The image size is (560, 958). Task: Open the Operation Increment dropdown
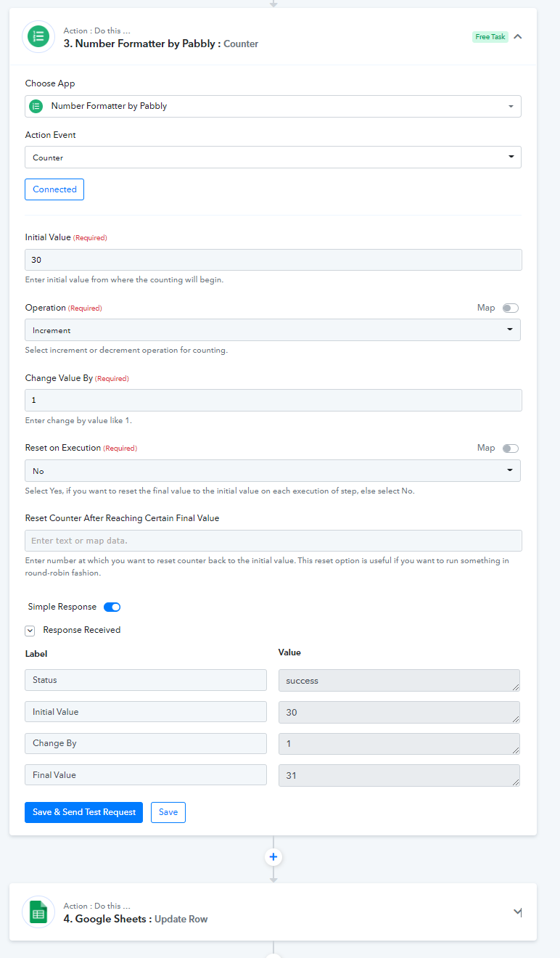pos(273,330)
